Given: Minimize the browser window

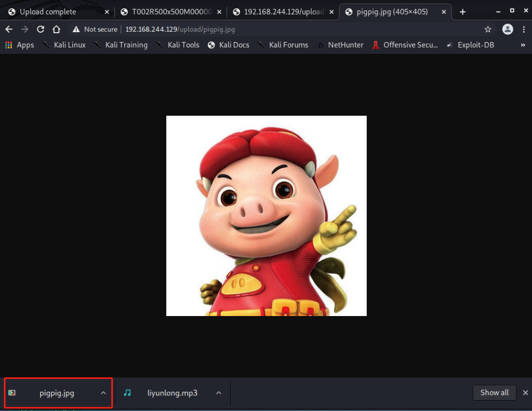Looking at the screenshot, I should (498, 11).
